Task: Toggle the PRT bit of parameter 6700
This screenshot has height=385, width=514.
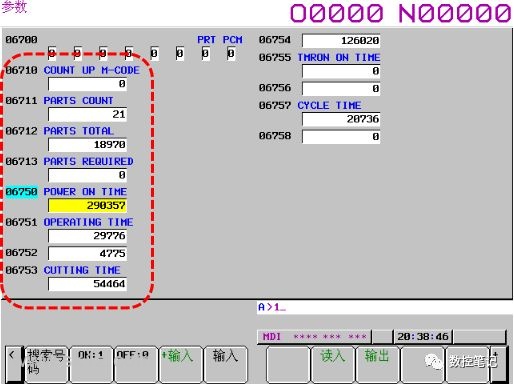Action: [206, 53]
